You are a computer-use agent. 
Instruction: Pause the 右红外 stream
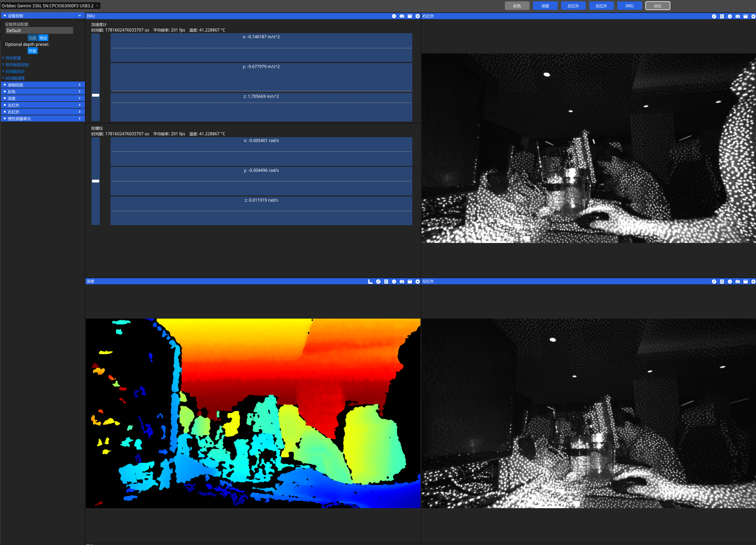pyautogui.click(x=730, y=16)
